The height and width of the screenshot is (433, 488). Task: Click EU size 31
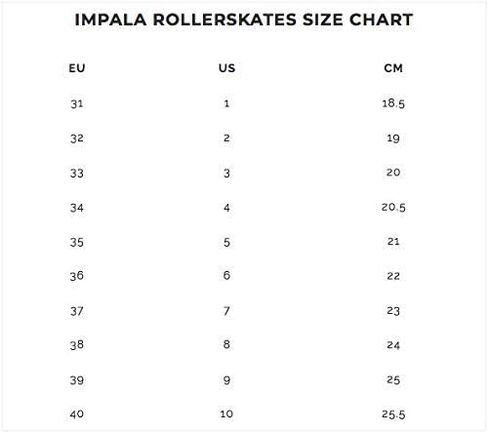click(77, 104)
